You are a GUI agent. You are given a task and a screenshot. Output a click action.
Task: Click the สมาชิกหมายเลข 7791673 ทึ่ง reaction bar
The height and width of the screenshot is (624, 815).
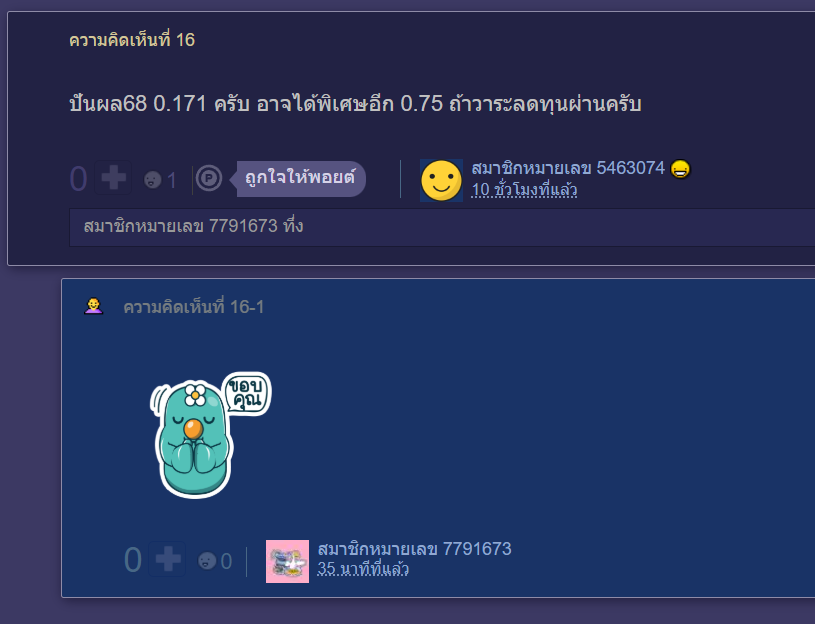[x=442, y=227]
